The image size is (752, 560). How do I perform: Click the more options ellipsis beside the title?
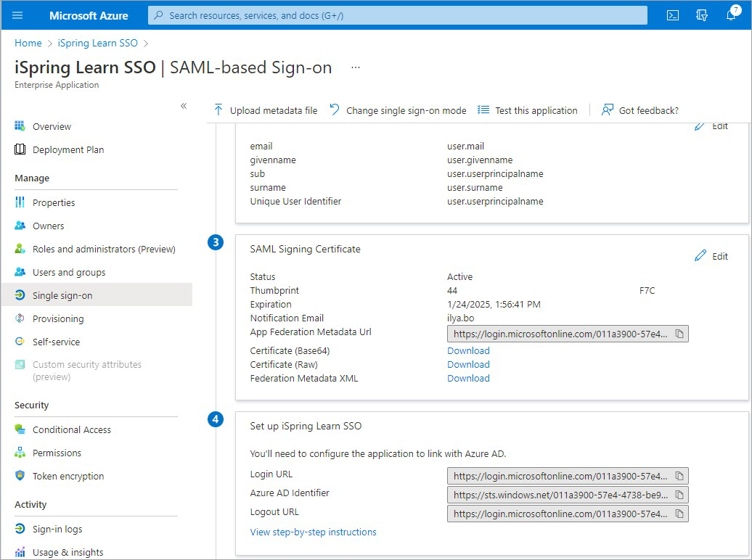click(356, 67)
